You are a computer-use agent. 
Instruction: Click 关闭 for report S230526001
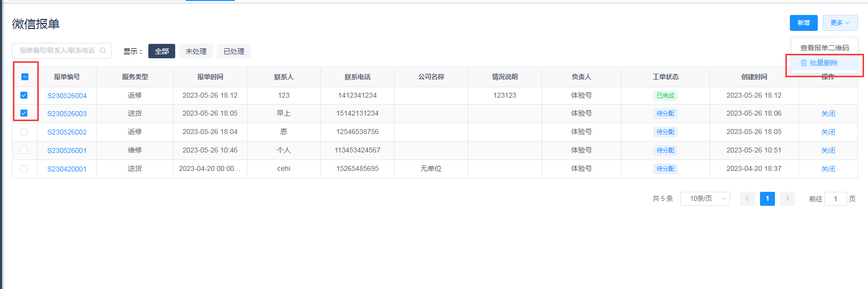(828, 150)
